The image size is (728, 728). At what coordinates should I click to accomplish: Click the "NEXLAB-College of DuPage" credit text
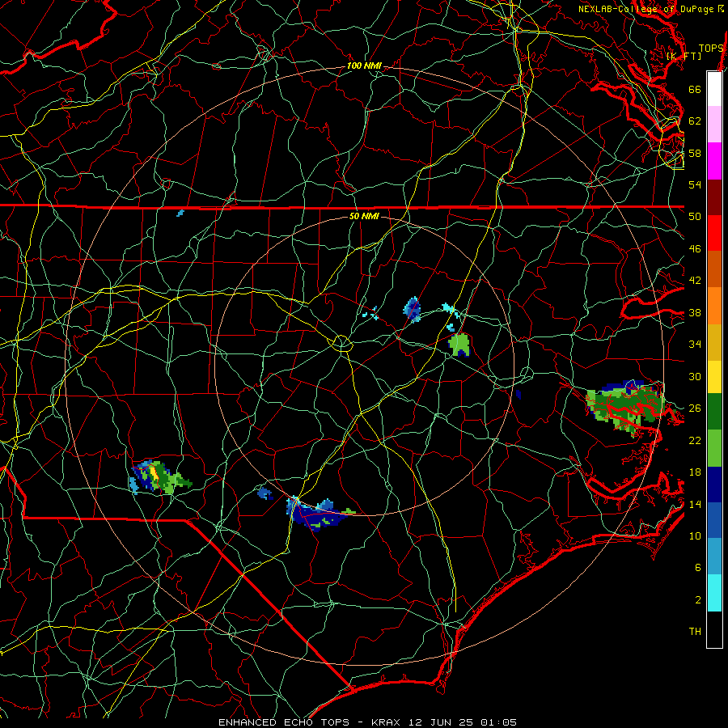point(647,9)
